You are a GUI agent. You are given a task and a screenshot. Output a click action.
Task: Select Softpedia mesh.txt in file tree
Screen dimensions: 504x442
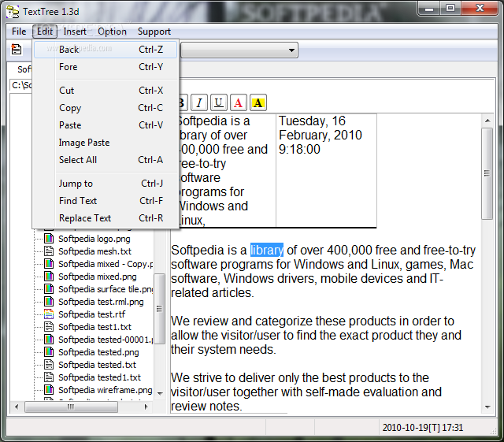point(94,251)
